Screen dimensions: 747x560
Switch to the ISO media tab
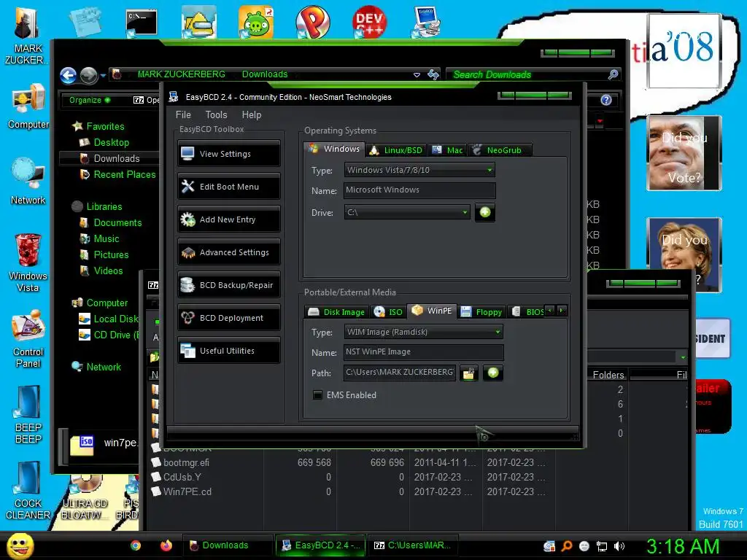389,312
